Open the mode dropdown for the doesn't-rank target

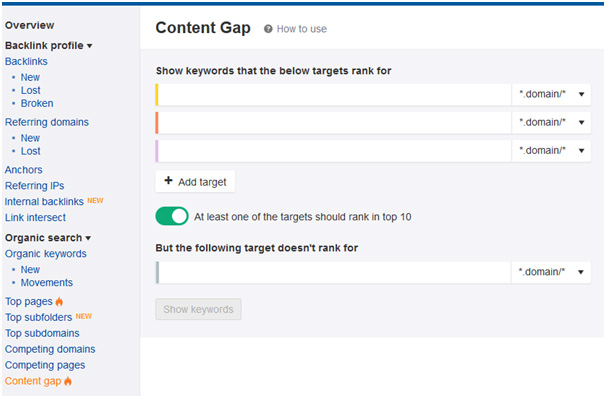pyautogui.click(x=552, y=272)
